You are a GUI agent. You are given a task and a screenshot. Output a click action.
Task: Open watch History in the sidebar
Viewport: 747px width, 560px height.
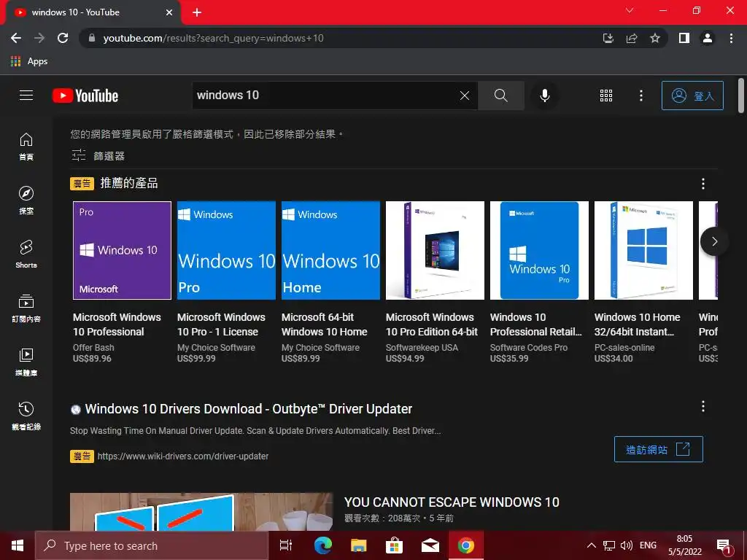tap(26, 415)
